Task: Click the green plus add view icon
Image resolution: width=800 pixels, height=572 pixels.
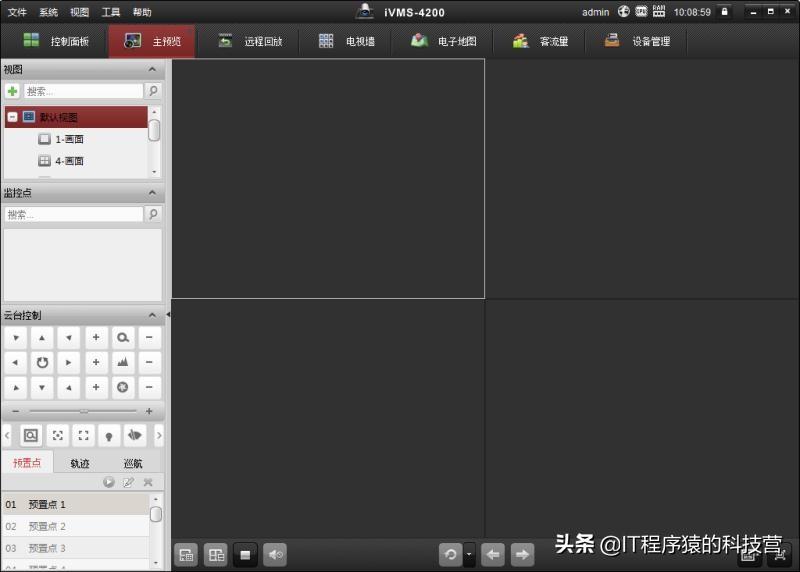Action: [x=13, y=91]
